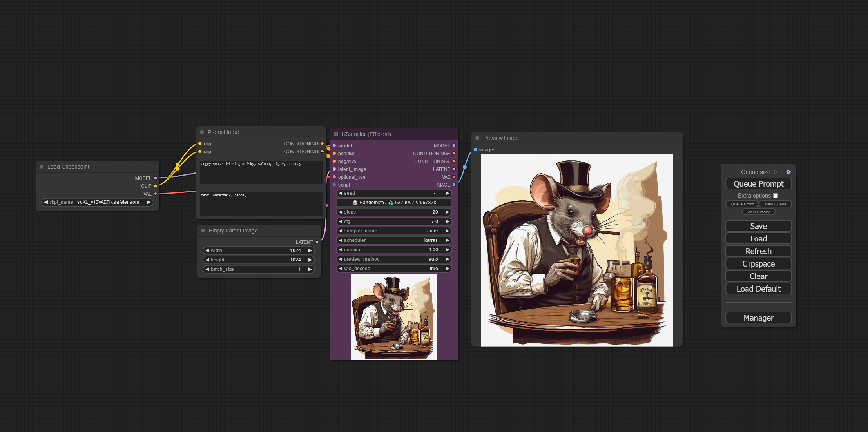Open the settings gear in queue panel
The width and height of the screenshot is (868, 432).
(x=788, y=172)
